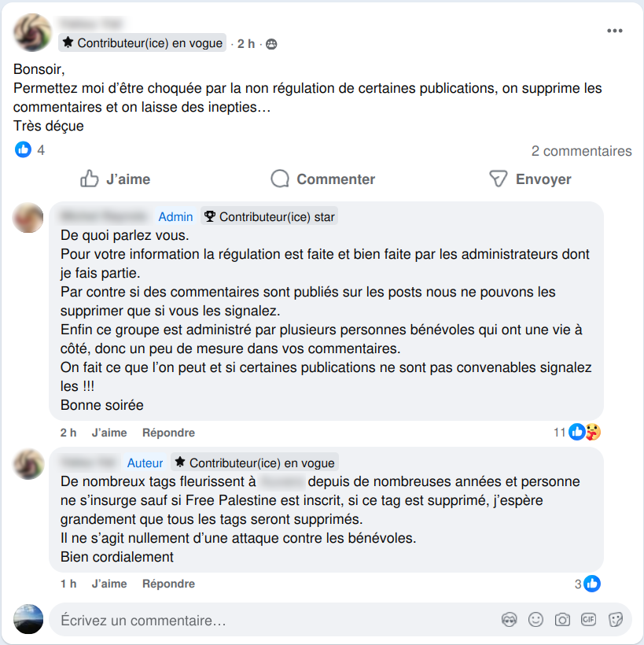View the 3 likes on author's reply
Image resolution: width=644 pixels, height=645 pixels.
[587, 584]
